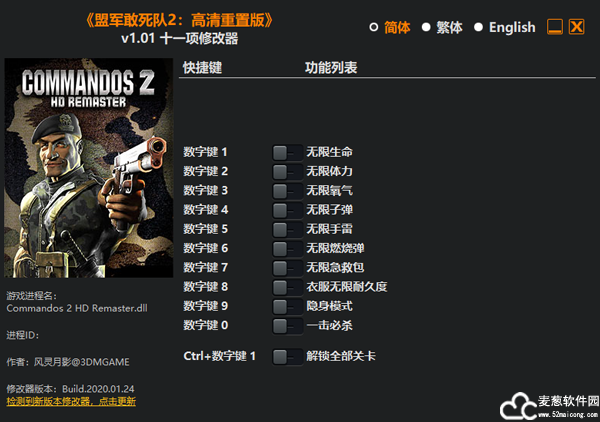Click the Commandos 2 cover image
The image size is (600, 422).
click(88, 168)
